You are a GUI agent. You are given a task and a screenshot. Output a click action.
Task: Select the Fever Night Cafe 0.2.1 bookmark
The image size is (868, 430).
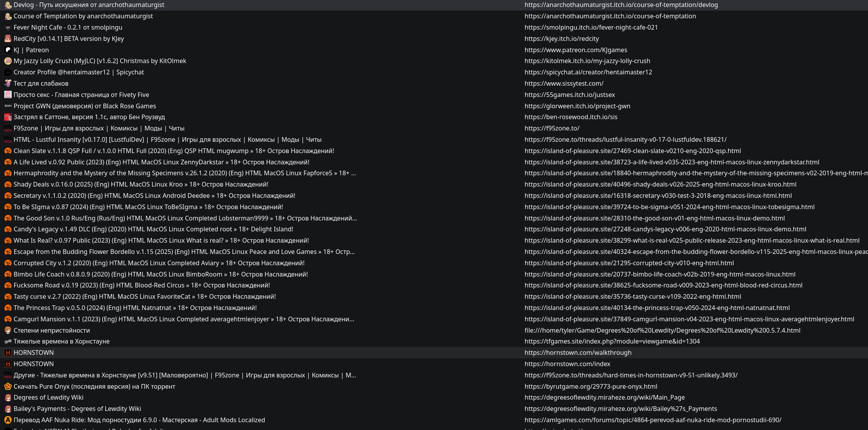coord(68,28)
